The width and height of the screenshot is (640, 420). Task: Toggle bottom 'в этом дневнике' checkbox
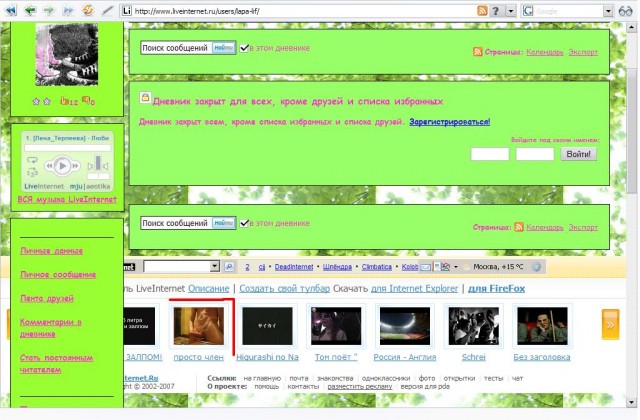244,223
